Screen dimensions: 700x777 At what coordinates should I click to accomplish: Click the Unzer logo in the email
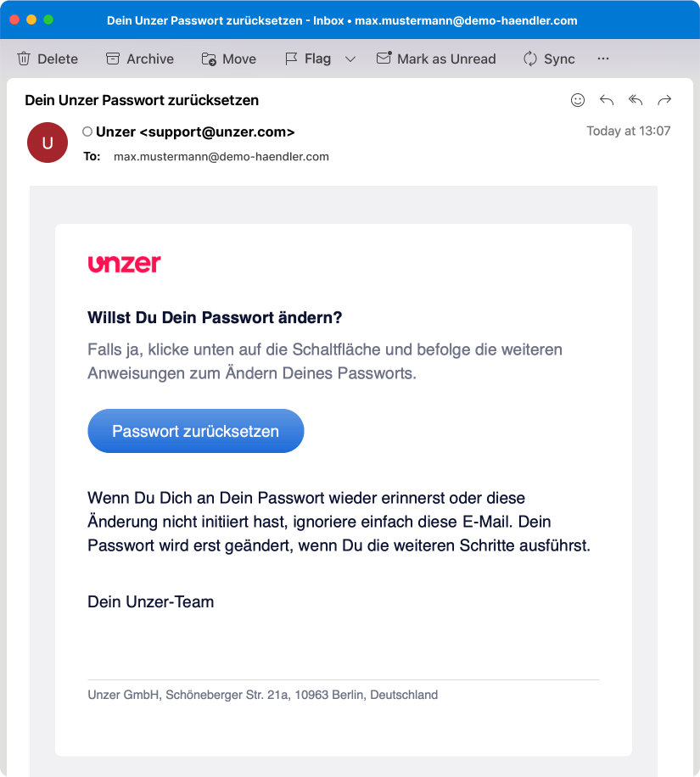point(124,264)
